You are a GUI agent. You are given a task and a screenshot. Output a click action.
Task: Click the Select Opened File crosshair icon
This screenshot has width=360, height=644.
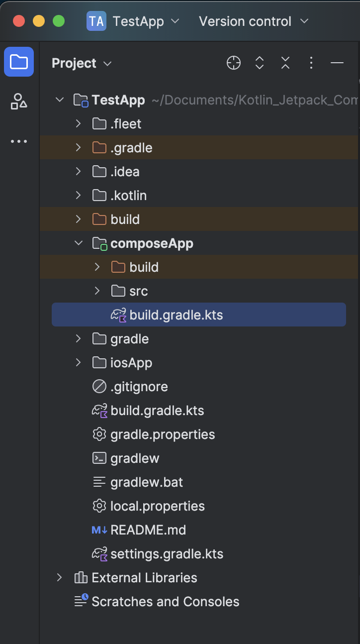point(234,63)
